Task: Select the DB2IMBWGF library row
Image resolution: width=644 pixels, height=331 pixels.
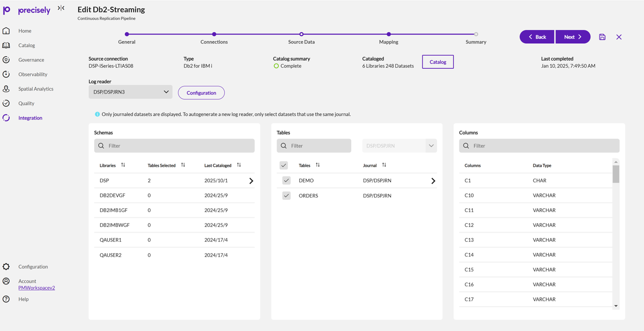Action: point(174,225)
